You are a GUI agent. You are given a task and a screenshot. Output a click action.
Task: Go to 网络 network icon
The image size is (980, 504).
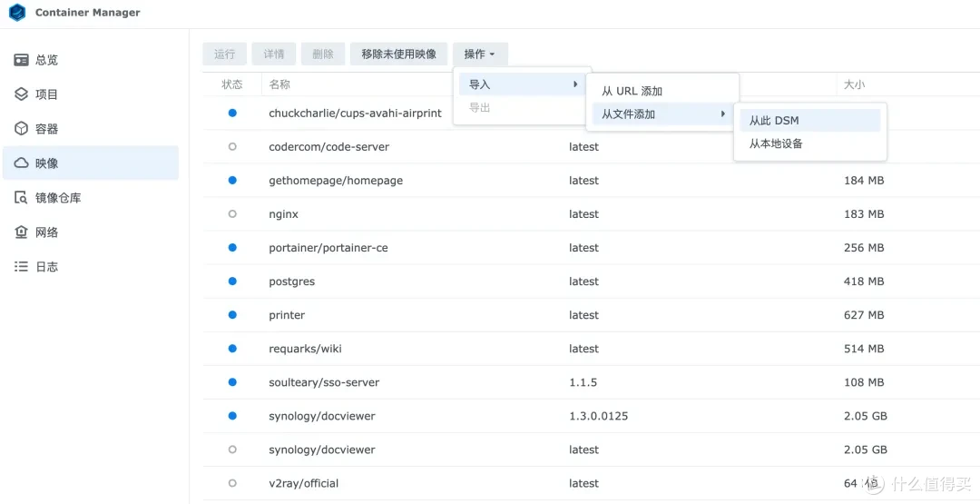pos(22,232)
